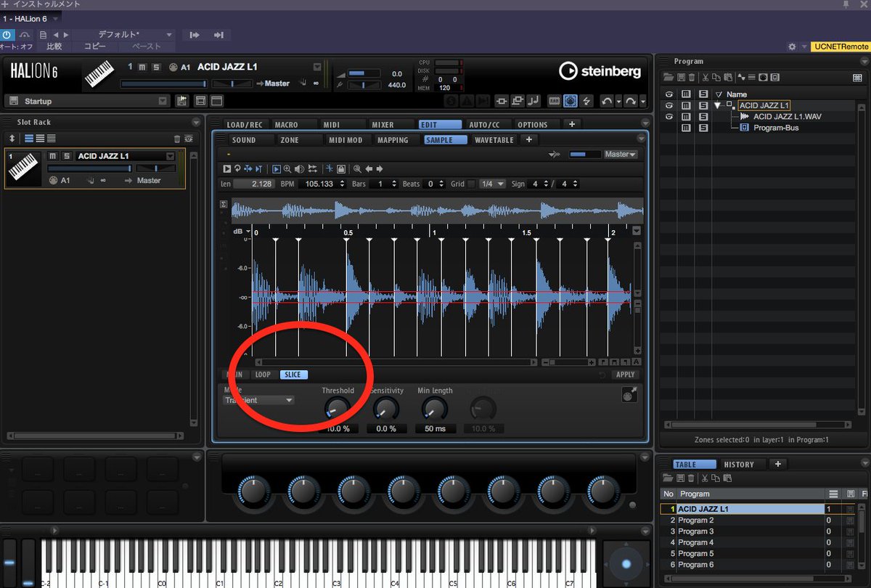Enable the Grid checkbox
Image resolution: width=871 pixels, height=588 pixels.
471,184
